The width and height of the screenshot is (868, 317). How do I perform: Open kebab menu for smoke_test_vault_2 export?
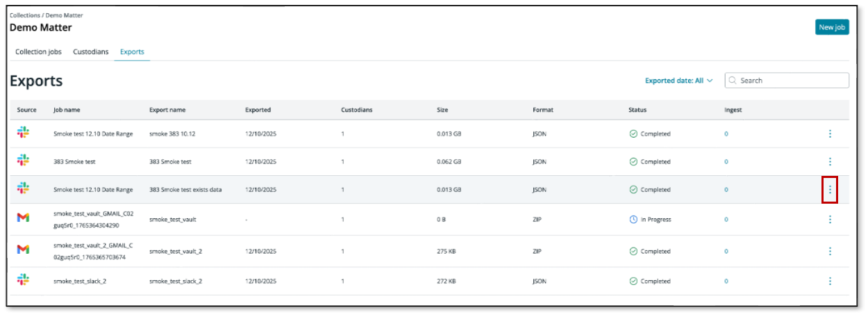click(830, 250)
